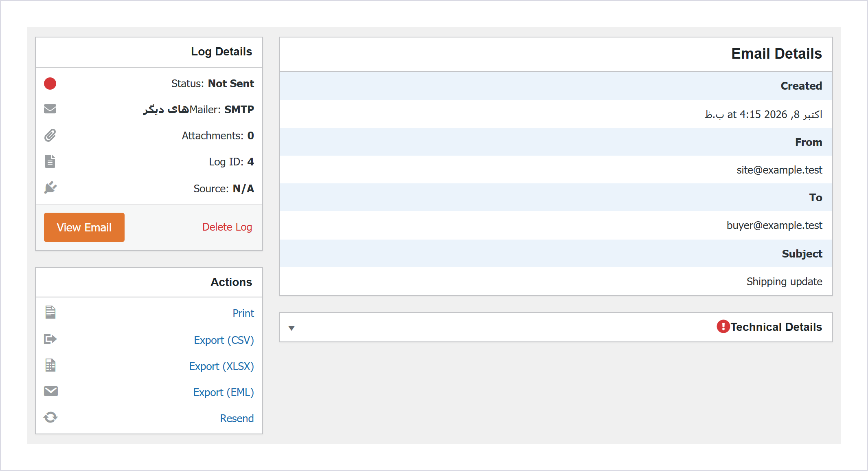Click the document icon beside Log ID
The width and height of the screenshot is (868, 471).
50,161
